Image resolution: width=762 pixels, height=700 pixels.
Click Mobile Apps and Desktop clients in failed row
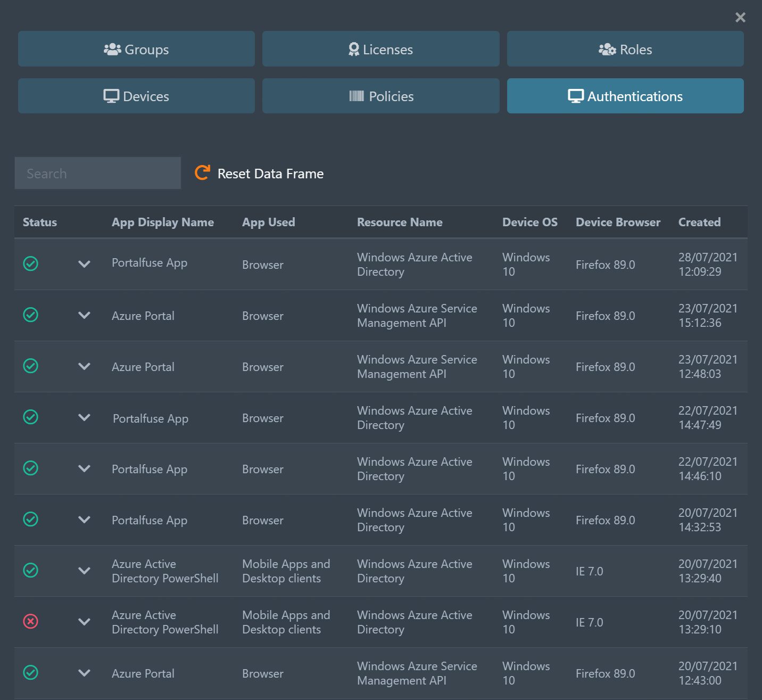(x=286, y=622)
